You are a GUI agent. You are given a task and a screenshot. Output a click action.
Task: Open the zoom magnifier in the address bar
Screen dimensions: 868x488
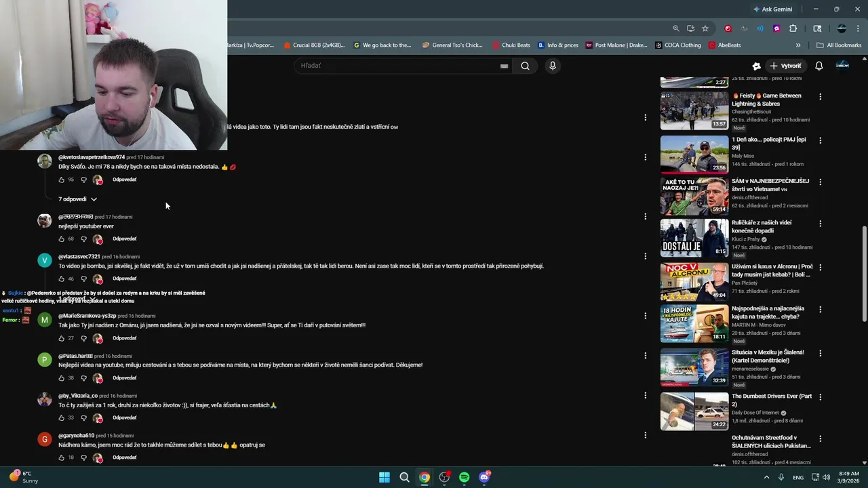[676, 28]
